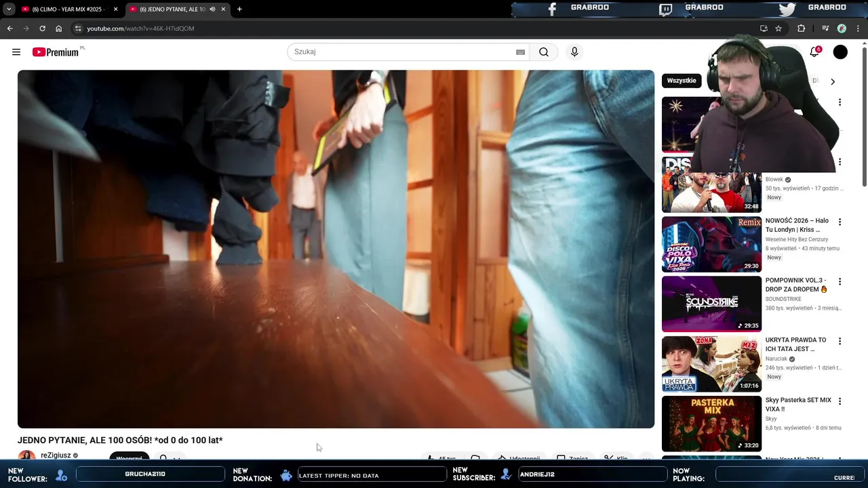
Task: Open the PASTERKA MIX 33:20 thumbnail
Action: [x=711, y=424]
